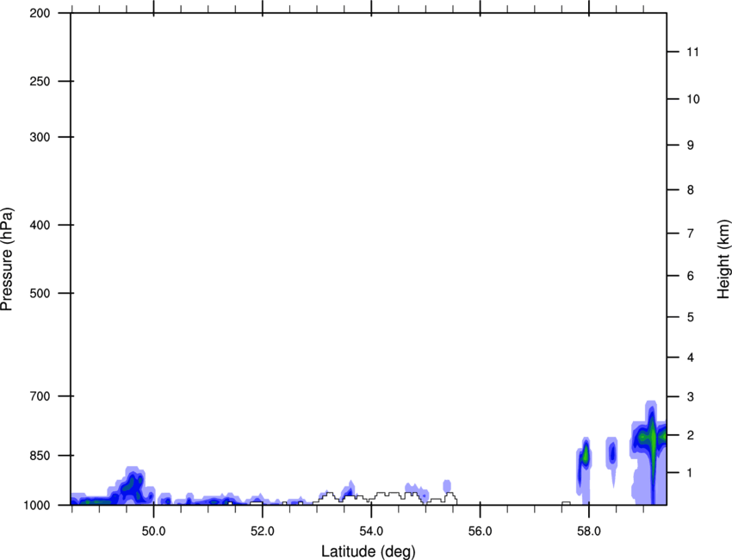Click the 52.0 latitude tick label
This screenshot has height=560, width=732.
pos(263,532)
